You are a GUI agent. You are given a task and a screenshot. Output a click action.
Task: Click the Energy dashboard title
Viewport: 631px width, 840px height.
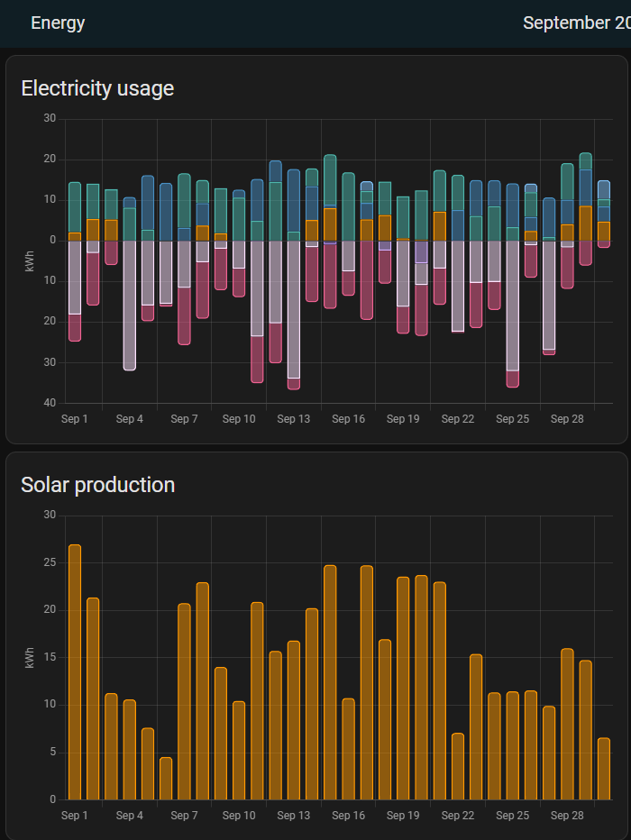coord(58,23)
